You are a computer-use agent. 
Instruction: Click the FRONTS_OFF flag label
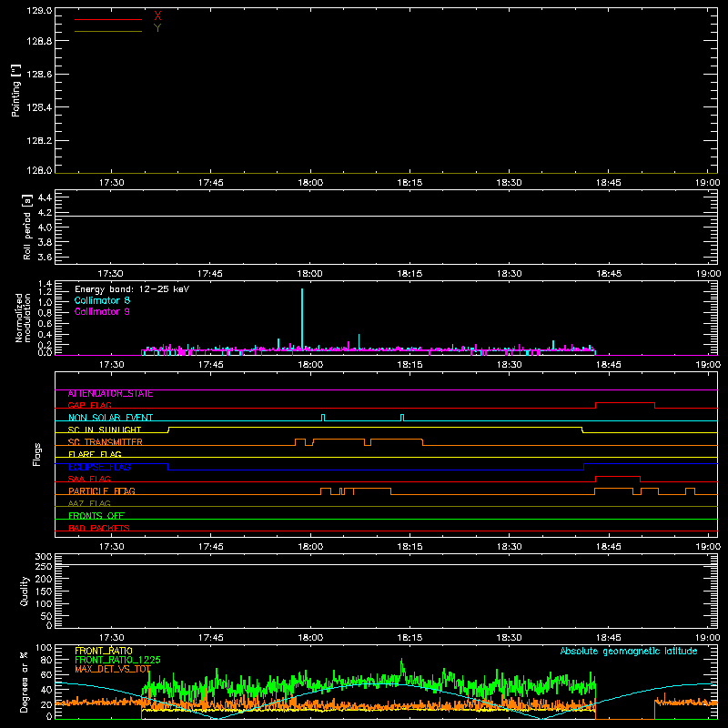pos(96,516)
